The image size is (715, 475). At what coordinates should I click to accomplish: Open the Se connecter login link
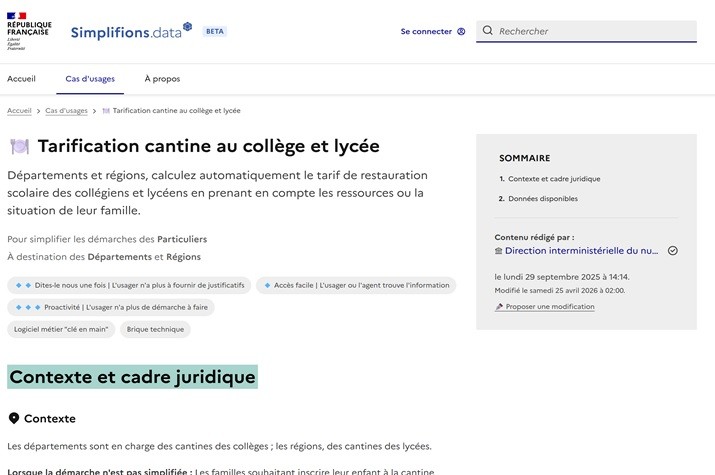coord(426,32)
